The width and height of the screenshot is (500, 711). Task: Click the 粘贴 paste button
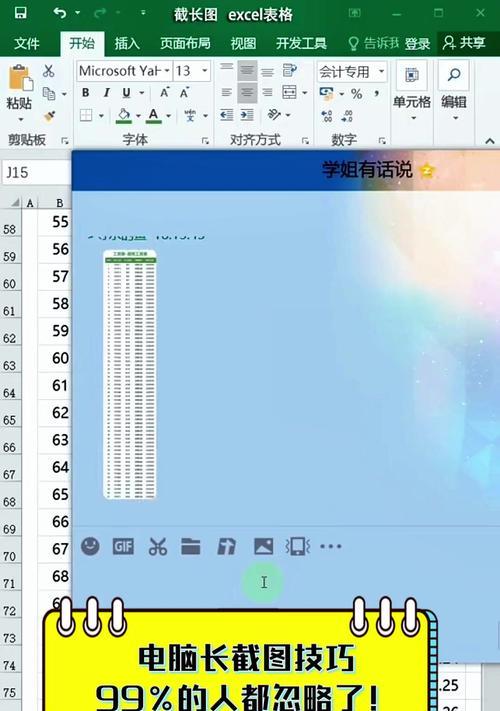pos(19,91)
